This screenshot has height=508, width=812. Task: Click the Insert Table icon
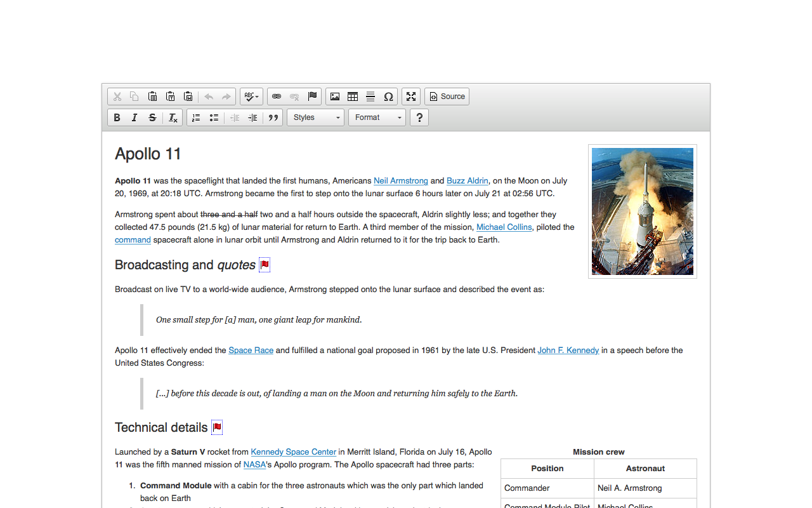(x=353, y=97)
